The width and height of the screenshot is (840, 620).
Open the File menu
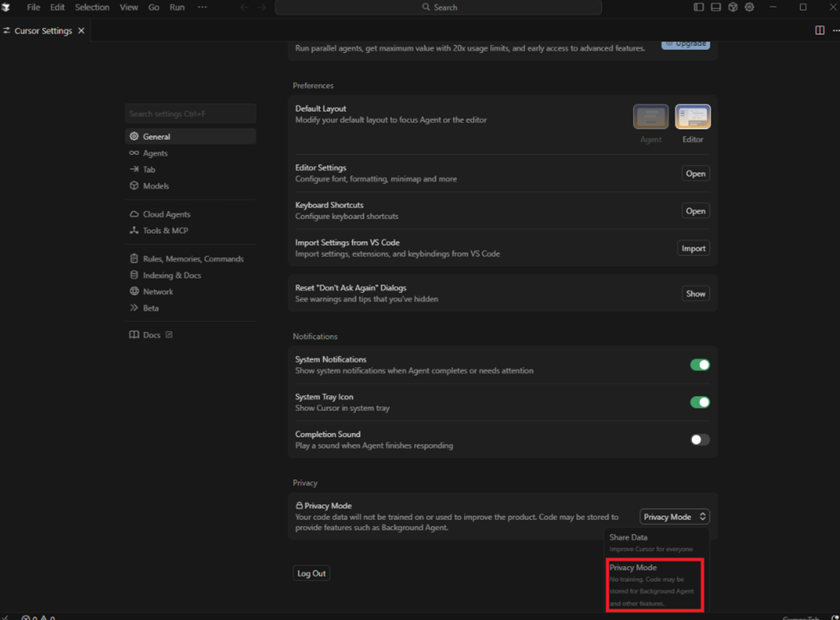(34, 7)
